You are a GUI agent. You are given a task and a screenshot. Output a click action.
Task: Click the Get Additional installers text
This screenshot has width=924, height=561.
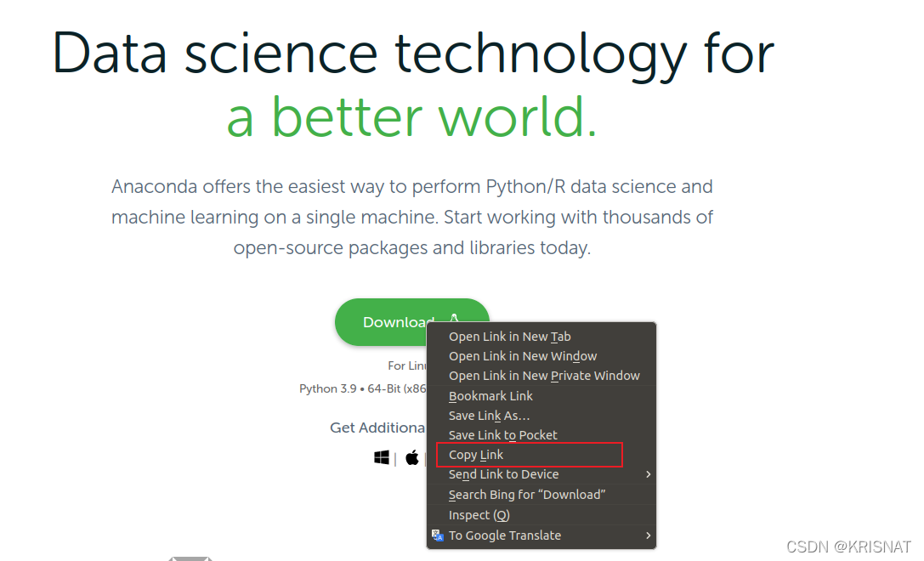pos(378,428)
